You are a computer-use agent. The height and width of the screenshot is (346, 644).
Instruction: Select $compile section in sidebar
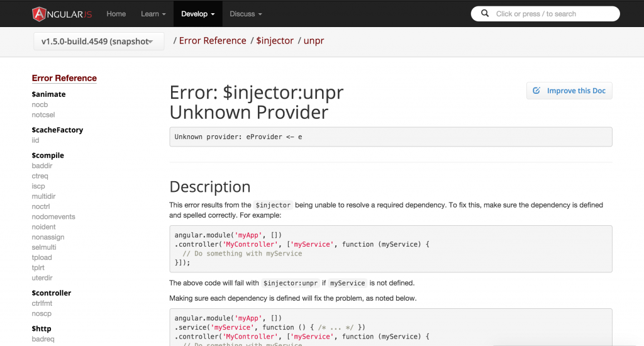(48, 155)
